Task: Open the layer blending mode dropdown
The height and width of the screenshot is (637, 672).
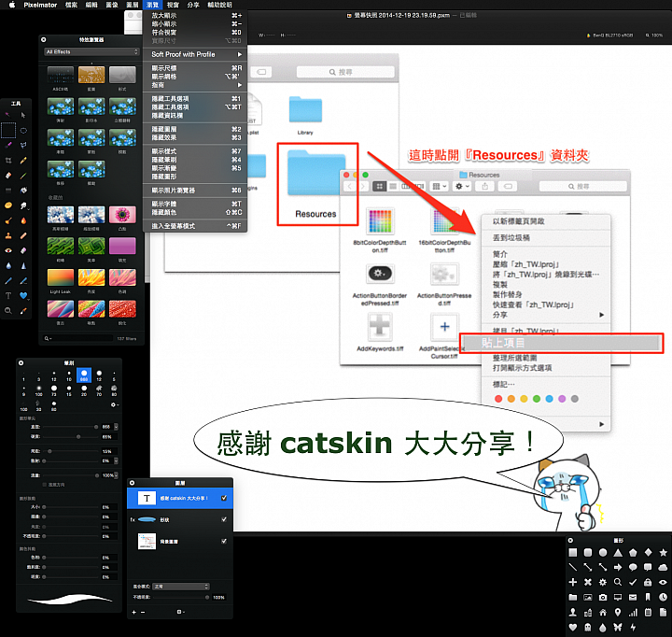Action: tap(181, 587)
